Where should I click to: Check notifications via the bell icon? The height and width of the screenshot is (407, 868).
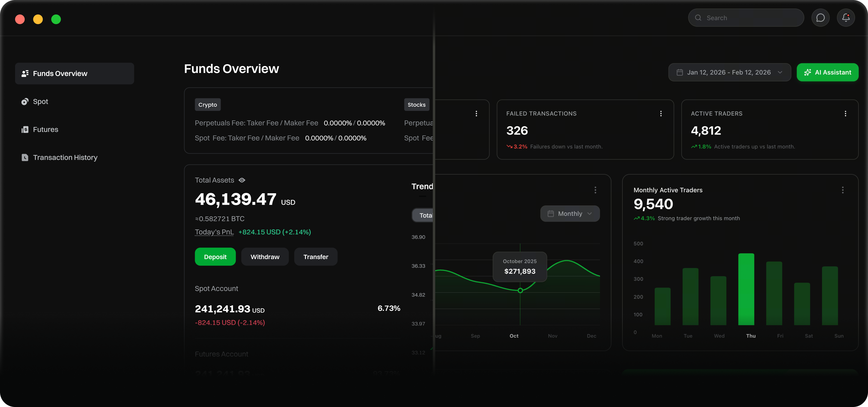coord(846,17)
